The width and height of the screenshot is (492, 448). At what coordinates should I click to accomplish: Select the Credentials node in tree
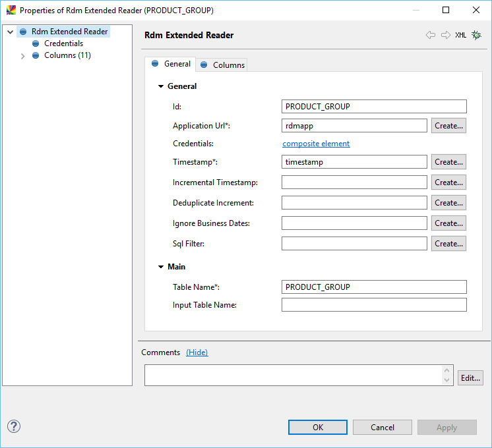[x=63, y=43]
